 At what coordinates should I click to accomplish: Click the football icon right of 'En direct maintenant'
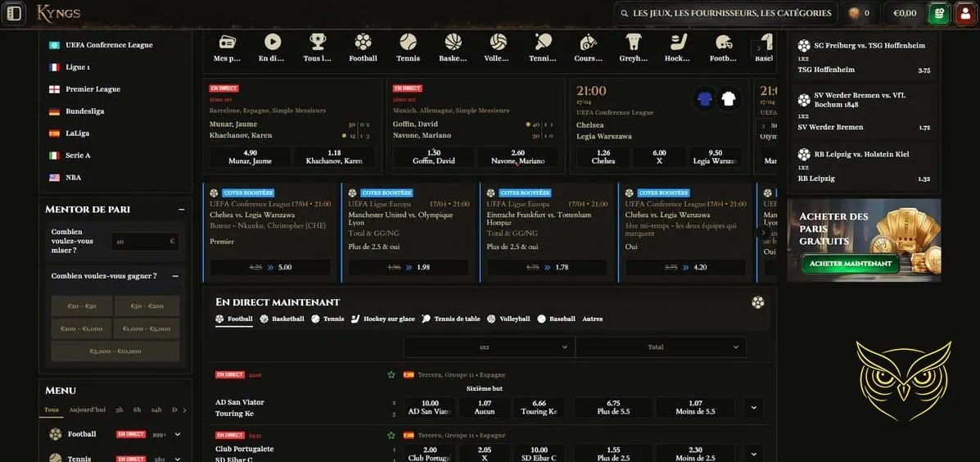pos(757,302)
